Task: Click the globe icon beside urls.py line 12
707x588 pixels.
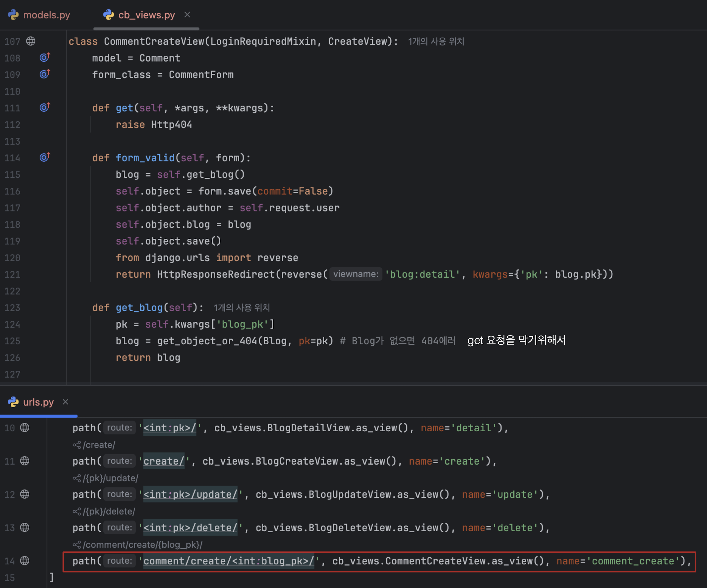Action: click(x=25, y=494)
